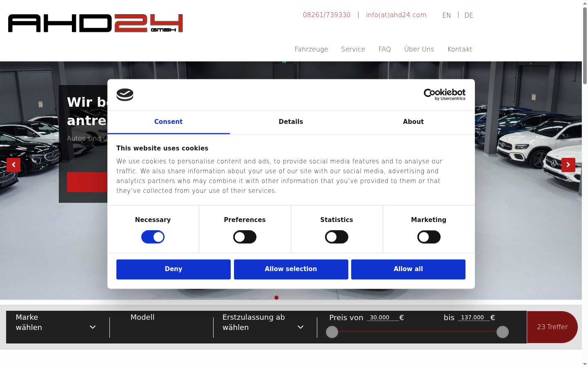The height and width of the screenshot is (368, 588).
Task: Switch language to DE
Action: [x=469, y=16]
